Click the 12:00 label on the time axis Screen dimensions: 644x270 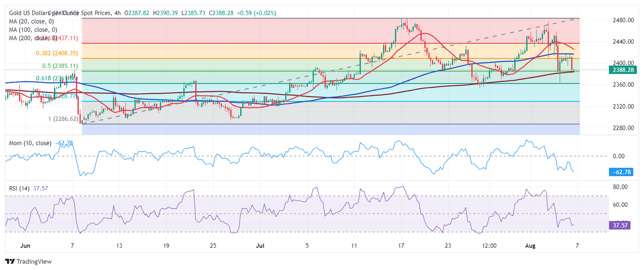[x=489, y=246]
